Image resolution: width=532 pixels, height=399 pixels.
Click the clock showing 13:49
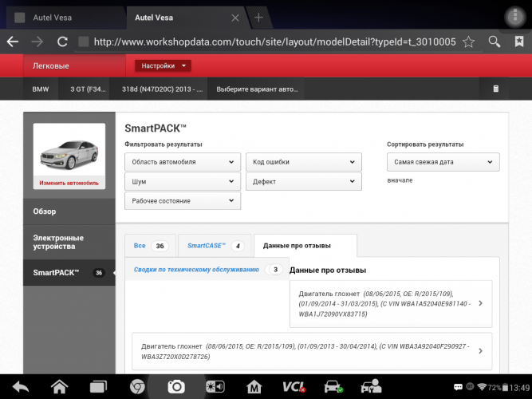(x=519, y=388)
